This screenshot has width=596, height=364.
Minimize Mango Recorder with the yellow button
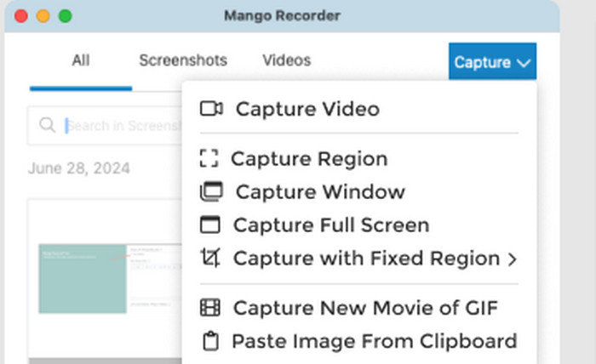43,16
